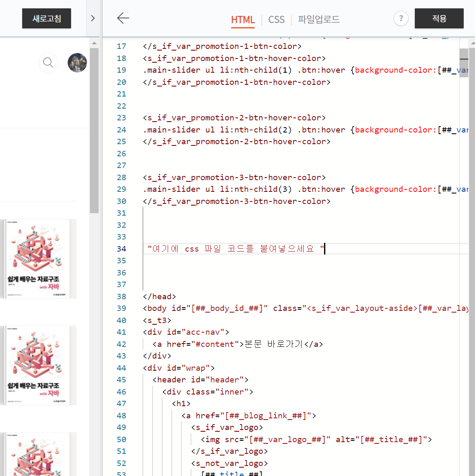Click line number 21 in gutter
The height and width of the screenshot is (476, 475).
click(x=122, y=94)
